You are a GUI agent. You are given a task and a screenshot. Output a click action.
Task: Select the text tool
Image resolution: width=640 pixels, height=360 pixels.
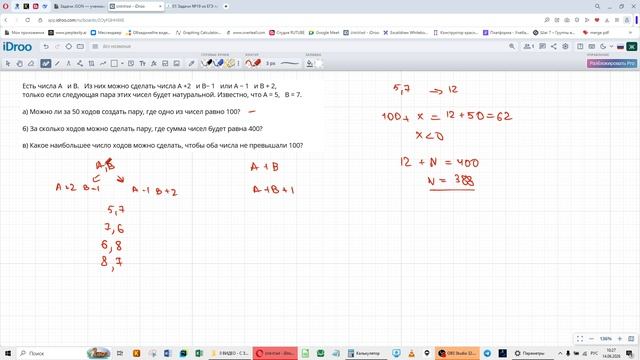pos(142,63)
